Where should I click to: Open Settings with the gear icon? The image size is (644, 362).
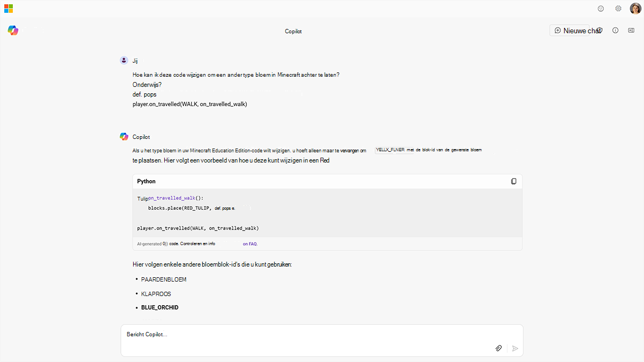tap(618, 9)
